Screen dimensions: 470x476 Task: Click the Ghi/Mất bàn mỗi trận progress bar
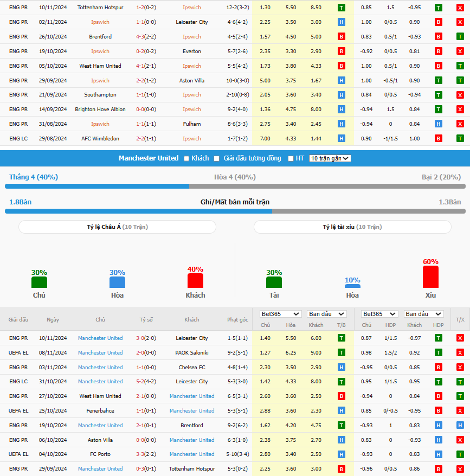coord(235,211)
